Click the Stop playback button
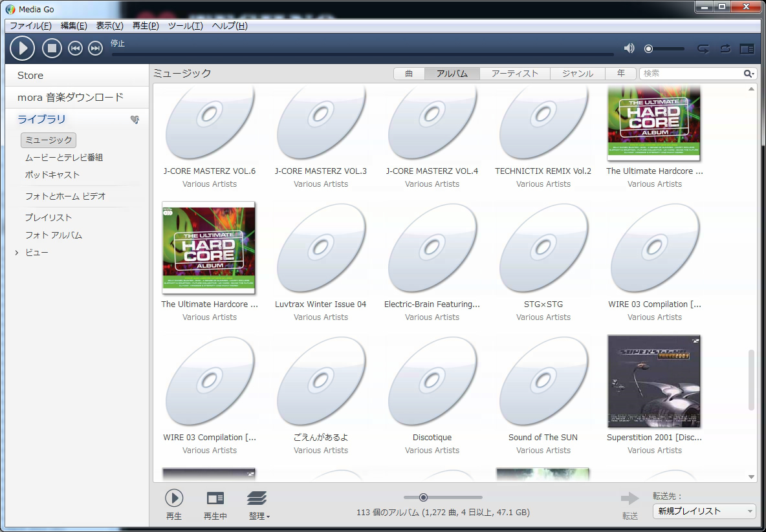 [52, 48]
